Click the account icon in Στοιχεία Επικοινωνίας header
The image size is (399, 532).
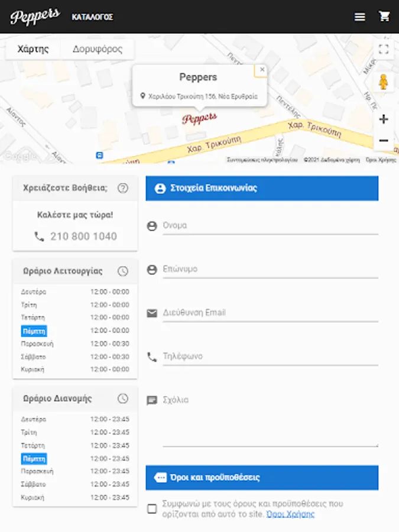[160, 189]
